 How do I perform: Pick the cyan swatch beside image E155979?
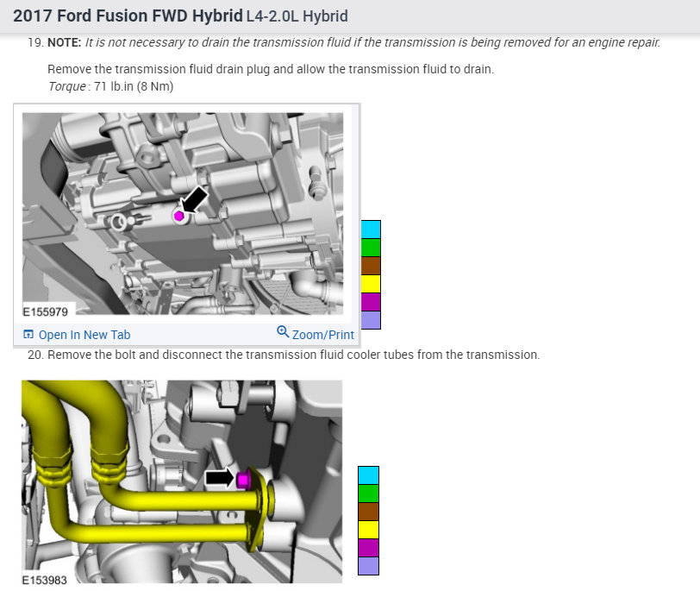(x=371, y=229)
